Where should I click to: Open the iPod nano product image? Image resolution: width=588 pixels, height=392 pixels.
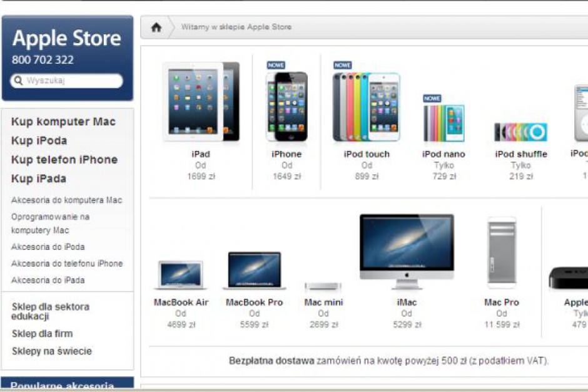444,123
